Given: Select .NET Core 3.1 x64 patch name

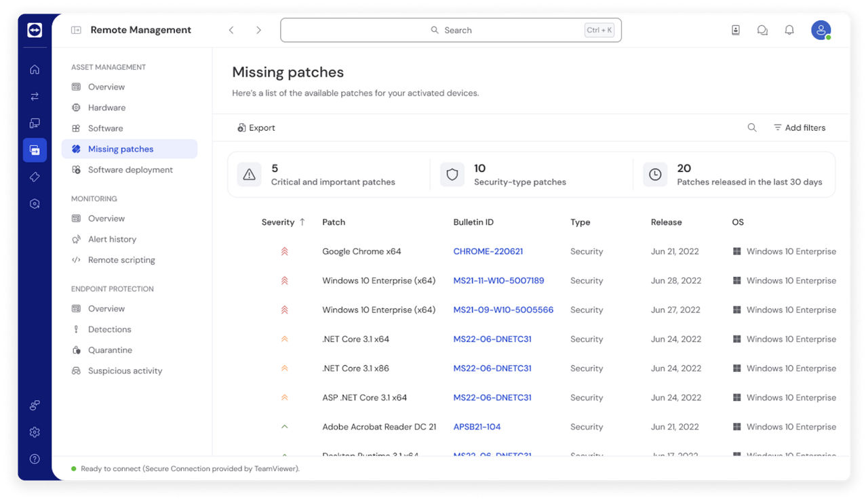Looking at the screenshot, I should click(x=356, y=339).
